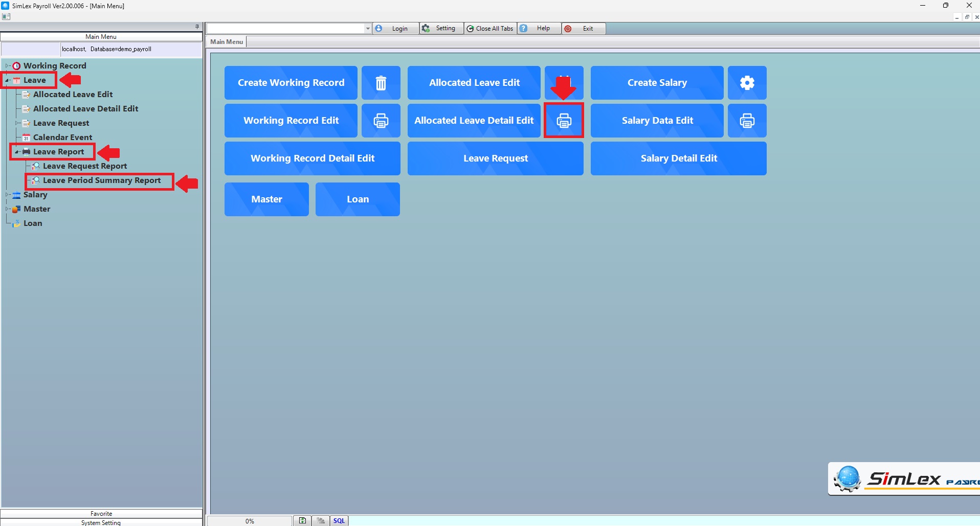This screenshot has height=526, width=980.
Task: Collapse the Leave Report tree node
Action: (17, 152)
